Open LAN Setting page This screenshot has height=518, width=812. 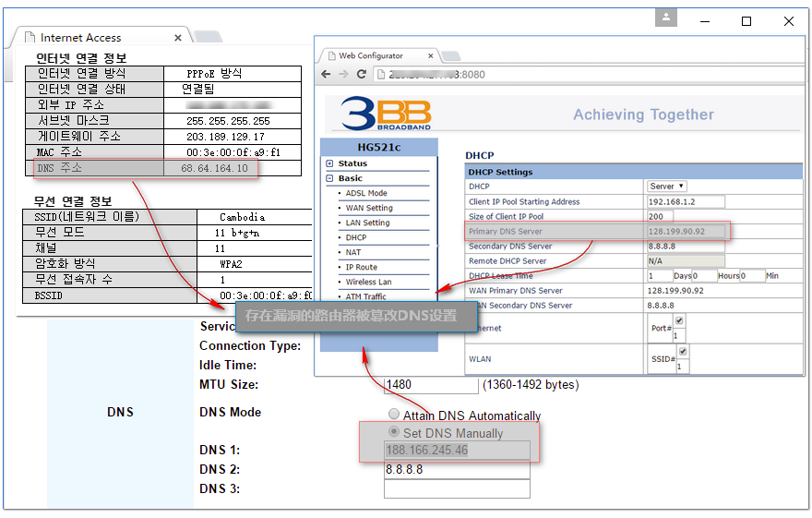click(367, 223)
